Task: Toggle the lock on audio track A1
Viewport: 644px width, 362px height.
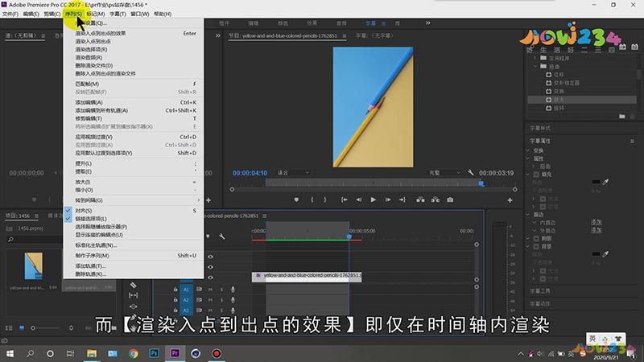Action: 175,290
